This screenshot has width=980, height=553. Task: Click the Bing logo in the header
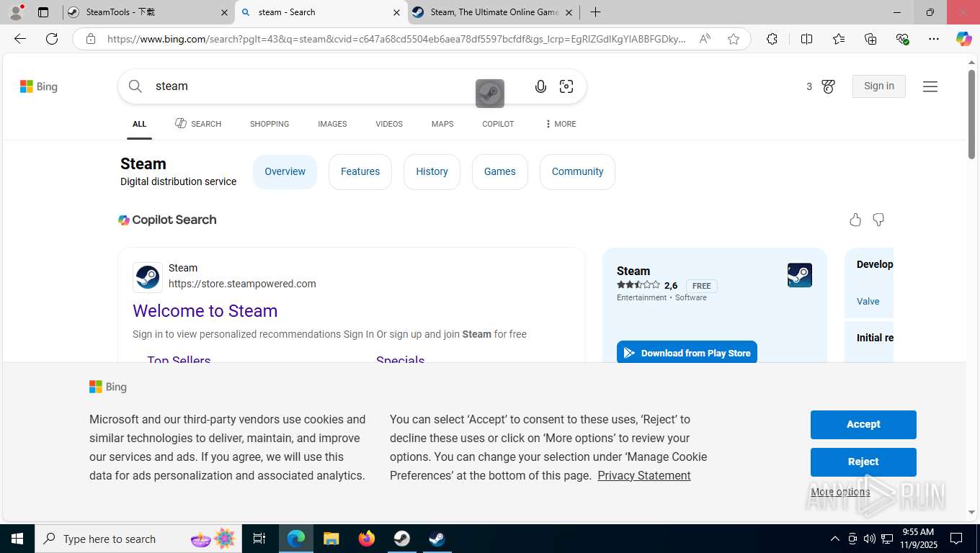pos(39,86)
